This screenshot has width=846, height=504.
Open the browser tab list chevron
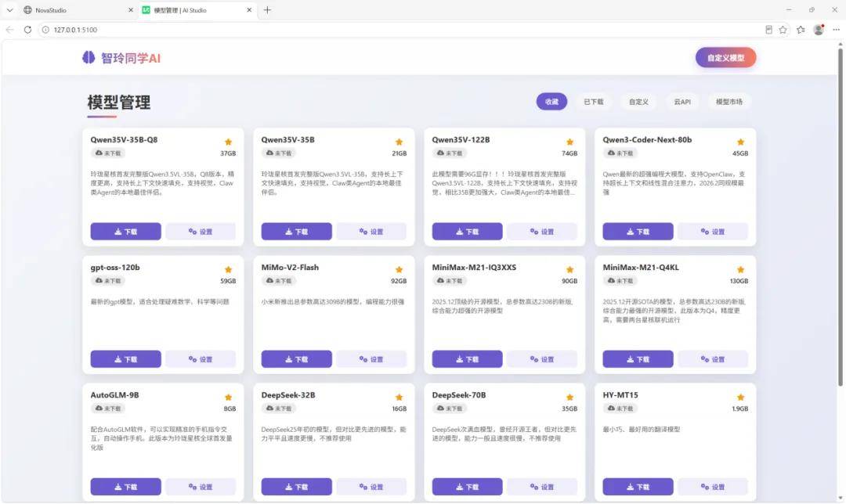click(x=9, y=10)
